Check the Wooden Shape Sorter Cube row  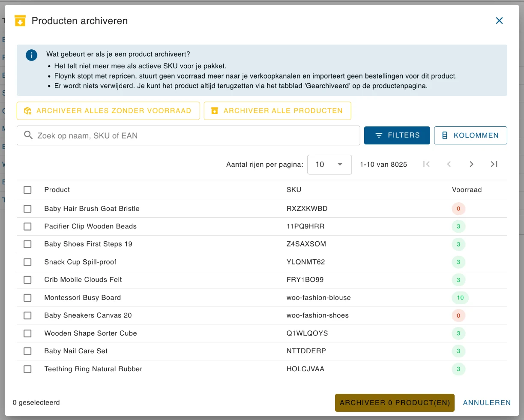(x=27, y=333)
